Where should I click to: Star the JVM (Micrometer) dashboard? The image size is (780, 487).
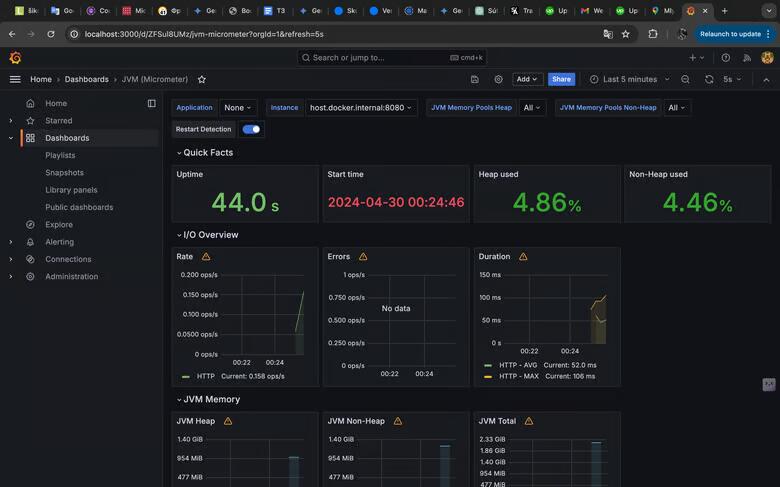click(202, 79)
